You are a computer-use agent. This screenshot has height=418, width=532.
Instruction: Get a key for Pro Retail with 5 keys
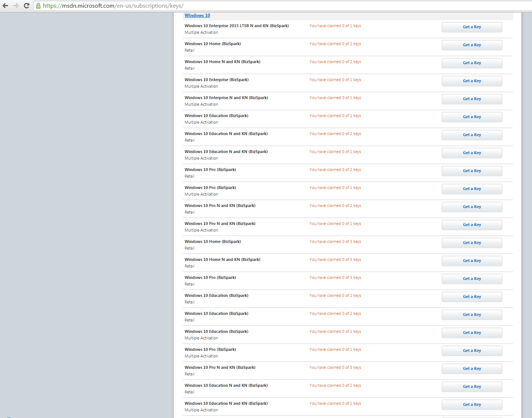(x=472, y=279)
